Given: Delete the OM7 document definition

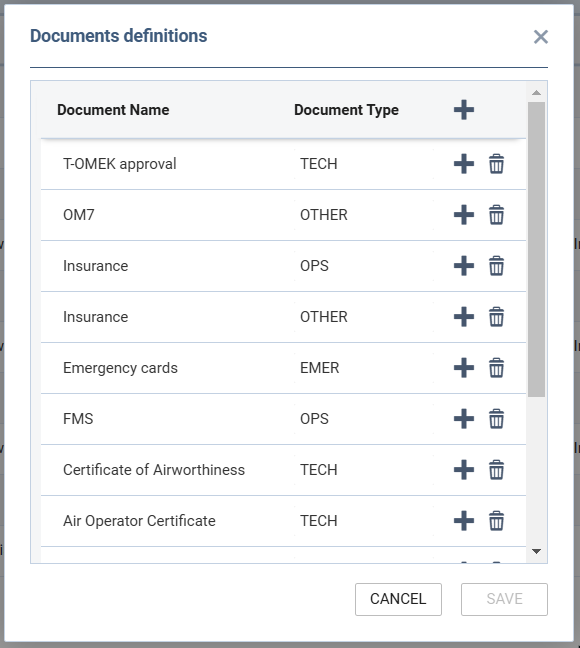Looking at the screenshot, I should (x=496, y=215).
